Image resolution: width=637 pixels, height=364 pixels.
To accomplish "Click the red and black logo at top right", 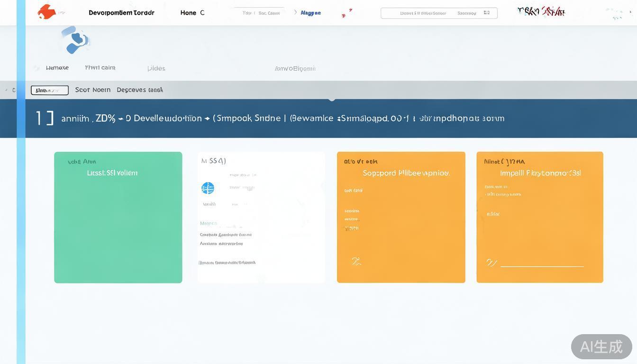I will [541, 11].
